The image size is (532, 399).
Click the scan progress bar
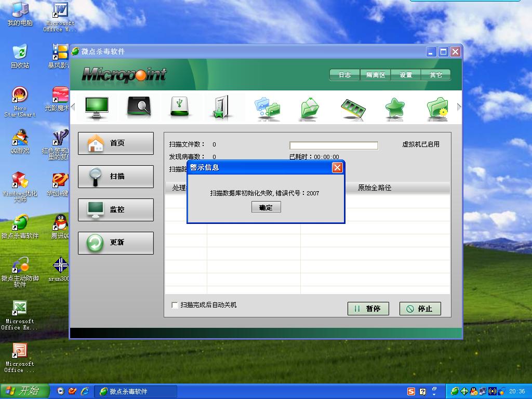click(334, 145)
